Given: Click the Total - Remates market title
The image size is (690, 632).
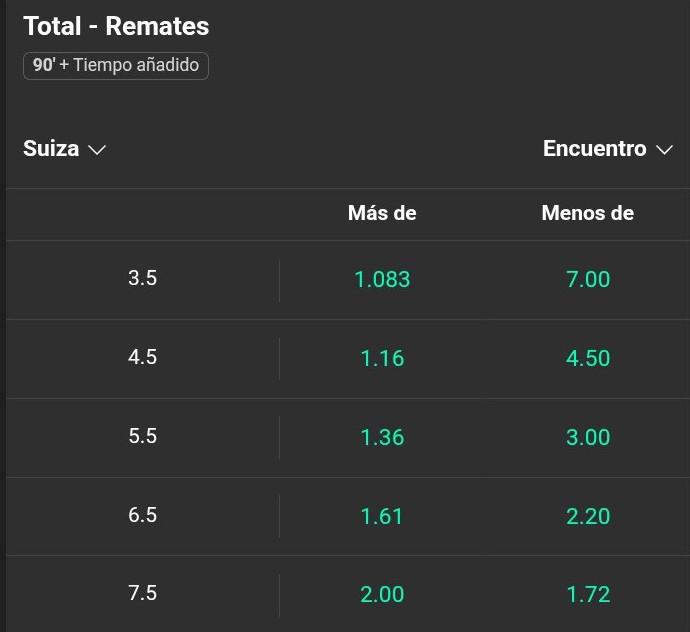Looking at the screenshot, I should click(116, 26).
